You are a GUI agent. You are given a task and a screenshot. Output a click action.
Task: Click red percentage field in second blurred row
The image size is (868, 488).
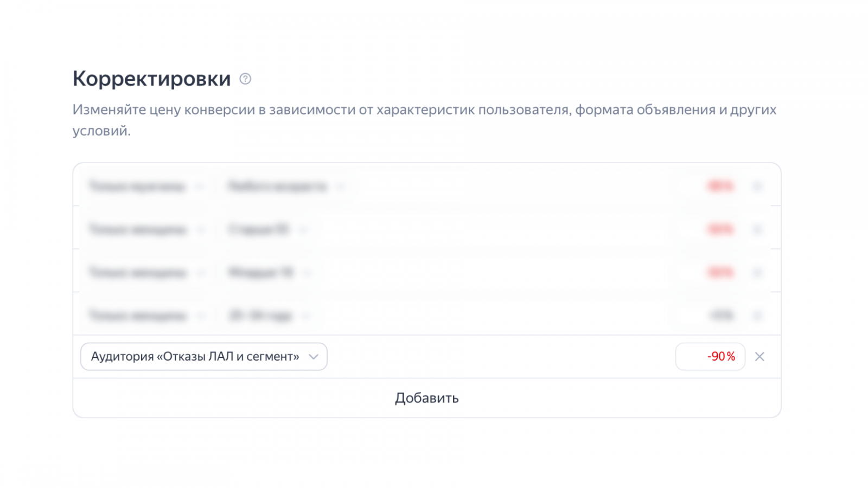[711, 229]
